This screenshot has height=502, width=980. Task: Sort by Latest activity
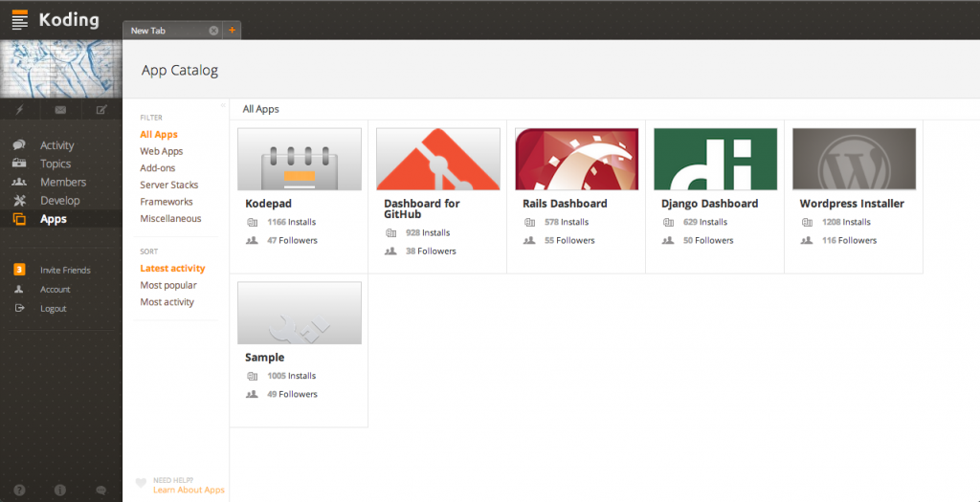(x=172, y=269)
